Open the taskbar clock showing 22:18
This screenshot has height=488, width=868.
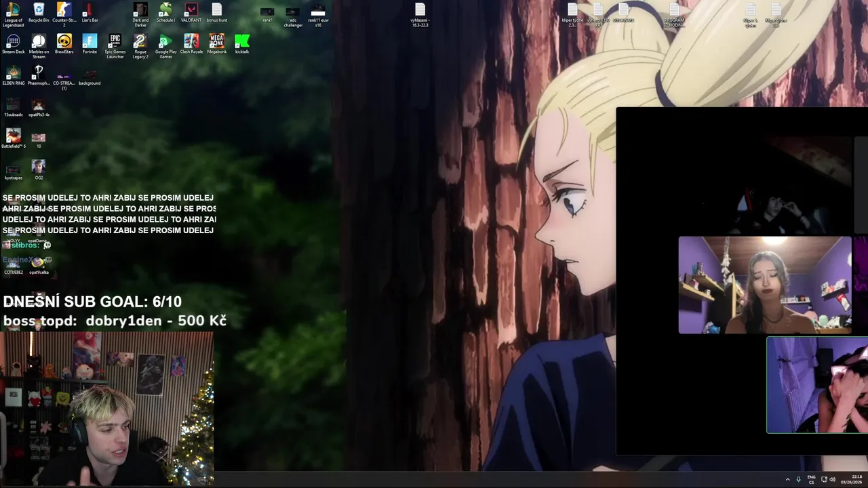pos(851,479)
